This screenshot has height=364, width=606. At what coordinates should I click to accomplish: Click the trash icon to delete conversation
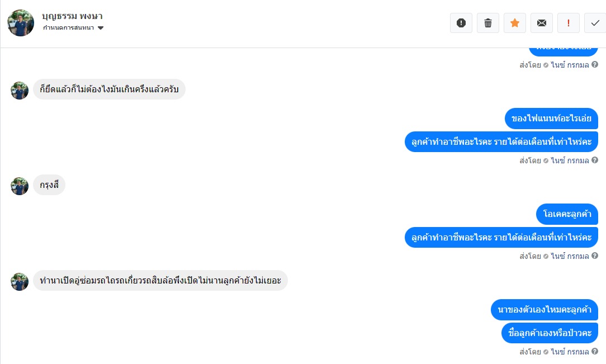(x=488, y=23)
